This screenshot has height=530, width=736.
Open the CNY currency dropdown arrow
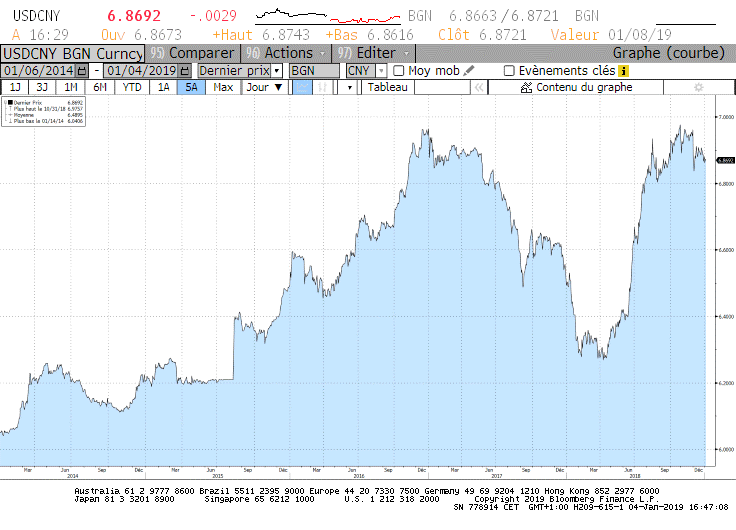[381, 71]
